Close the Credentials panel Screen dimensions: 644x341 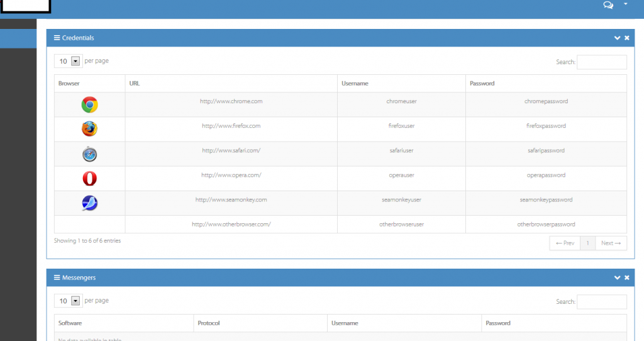[x=627, y=38]
